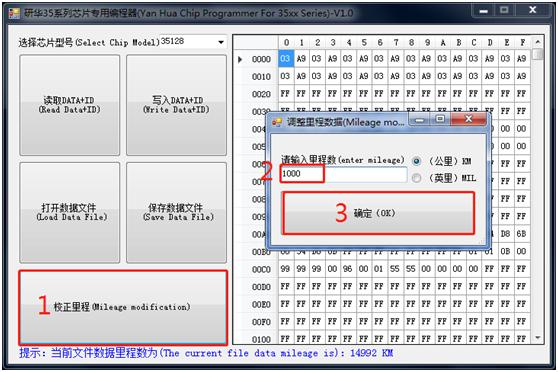The image size is (558, 372).
Task: Click the hex grid scroll-down arrow
Action: tap(538, 337)
